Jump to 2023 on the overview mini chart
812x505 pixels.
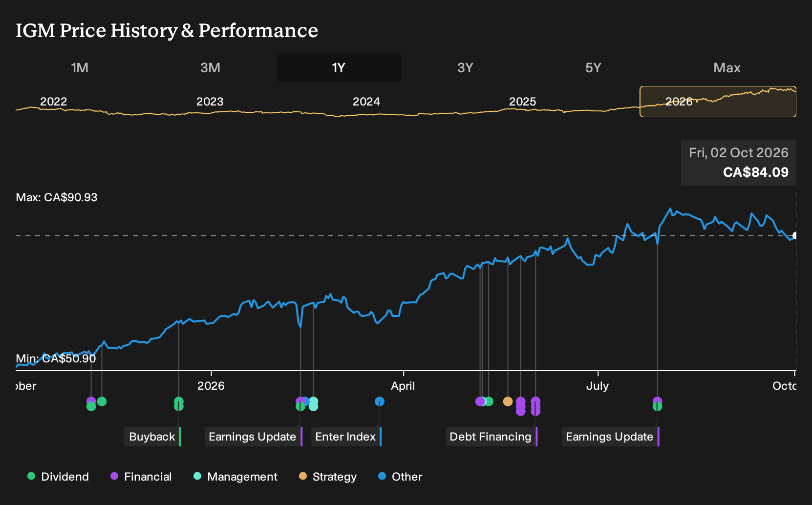210,102
